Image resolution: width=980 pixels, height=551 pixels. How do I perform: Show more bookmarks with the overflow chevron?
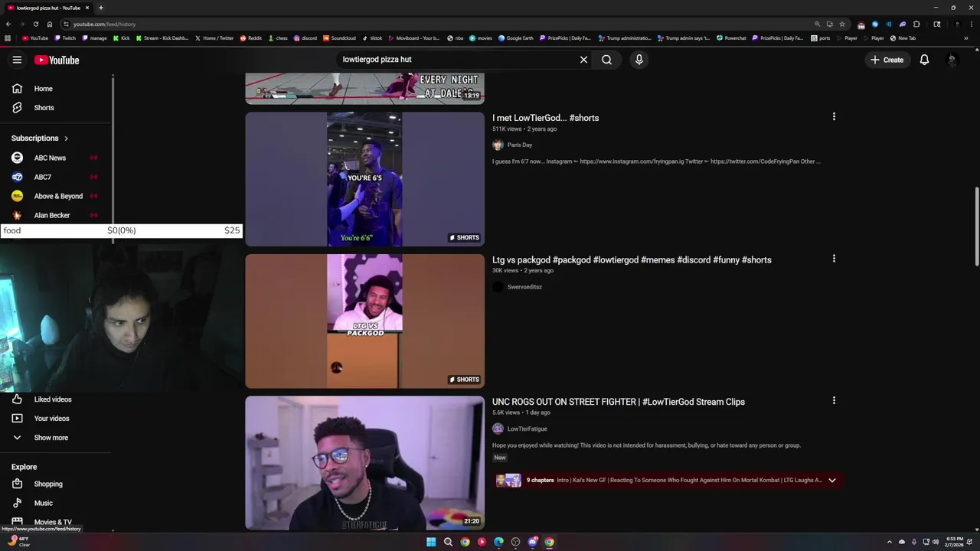click(965, 38)
